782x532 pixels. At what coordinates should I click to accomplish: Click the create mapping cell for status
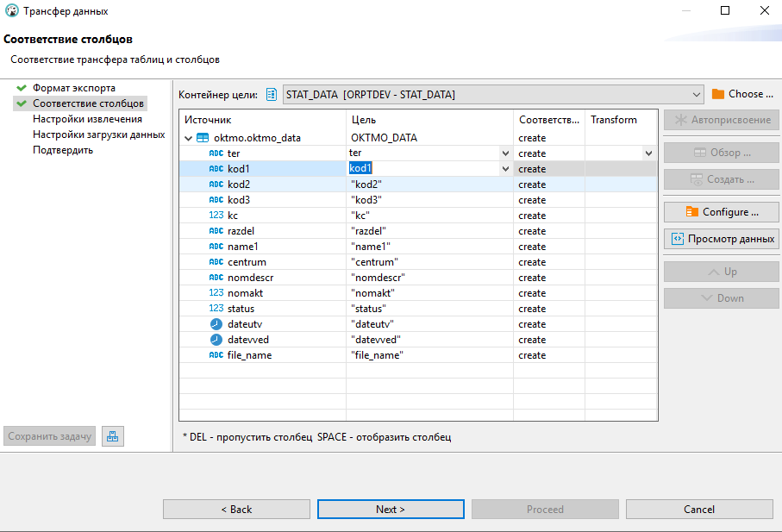[x=549, y=308]
